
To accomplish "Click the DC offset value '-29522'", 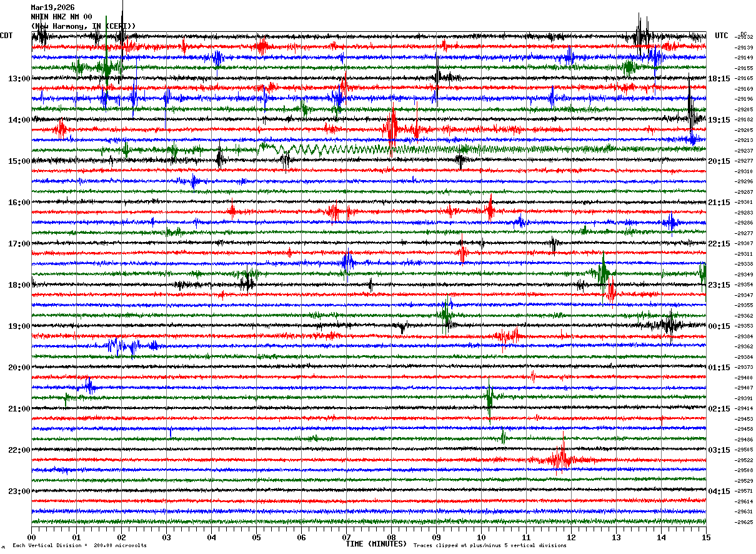I will click(x=744, y=460).
